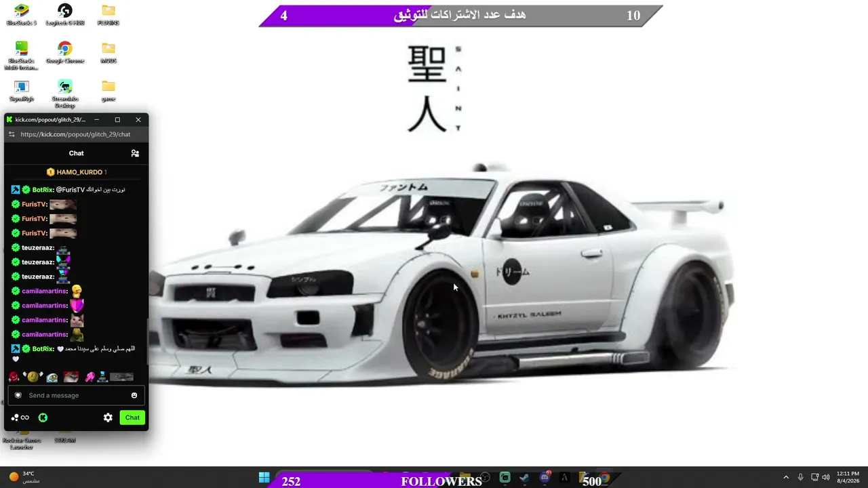This screenshot has width=868, height=488.
Task: Open the BlueStacks Multi-Instance desktop shortcut
Action: click(22, 55)
